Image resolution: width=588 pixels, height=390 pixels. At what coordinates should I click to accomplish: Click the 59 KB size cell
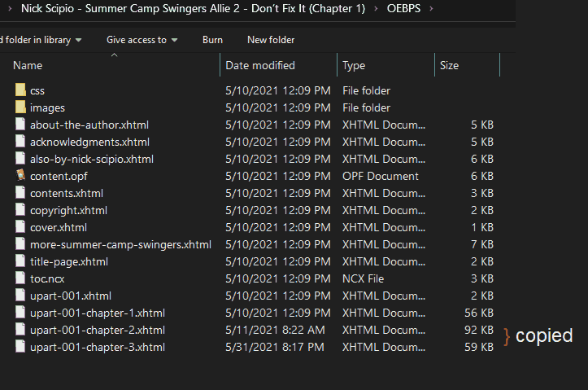(x=479, y=347)
